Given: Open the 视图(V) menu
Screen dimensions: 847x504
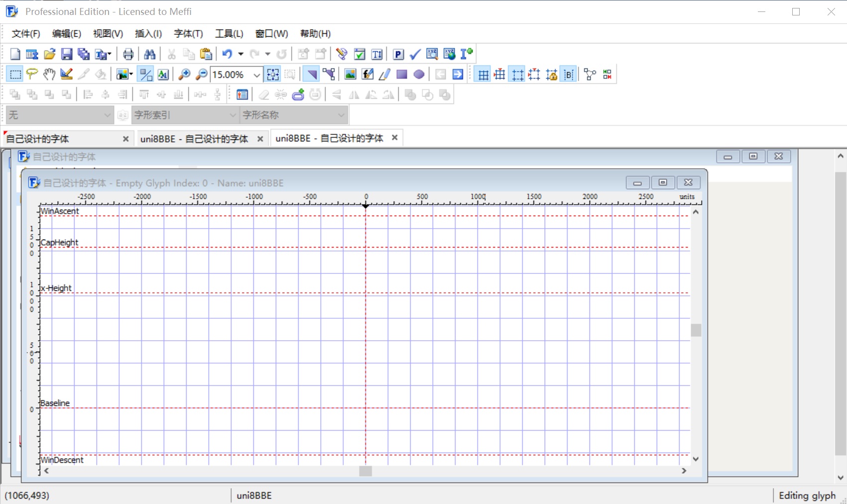Looking at the screenshot, I should [108, 33].
